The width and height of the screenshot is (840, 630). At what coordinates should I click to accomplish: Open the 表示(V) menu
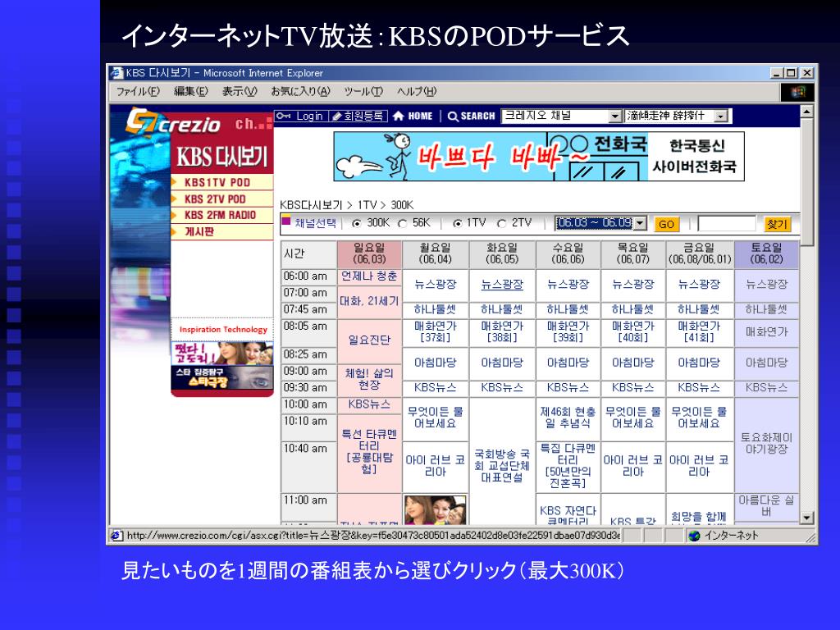coord(240,92)
